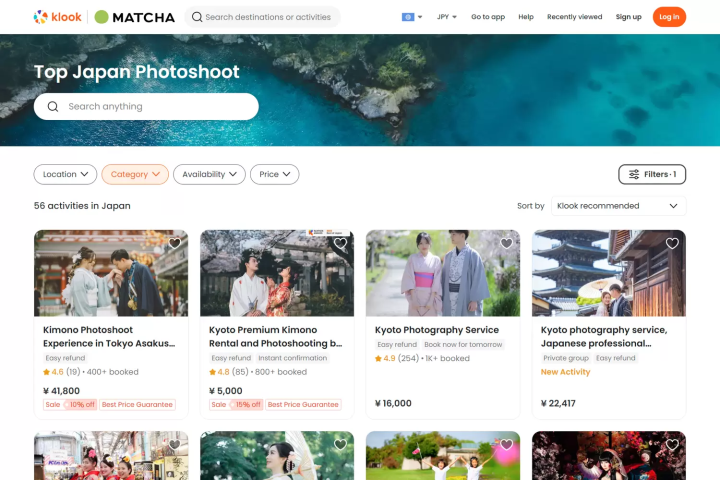Open Recently viewed in top navigation
The width and height of the screenshot is (720, 480).
click(x=574, y=17)
